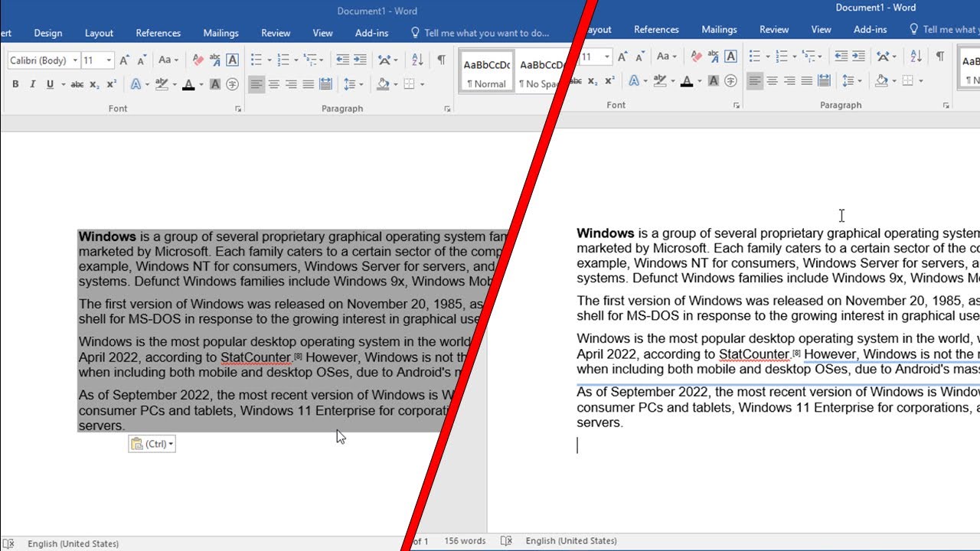Click English (United States) in right status bar
The height and width of the screenshot is (551, 980).
[x=571, y=540]
